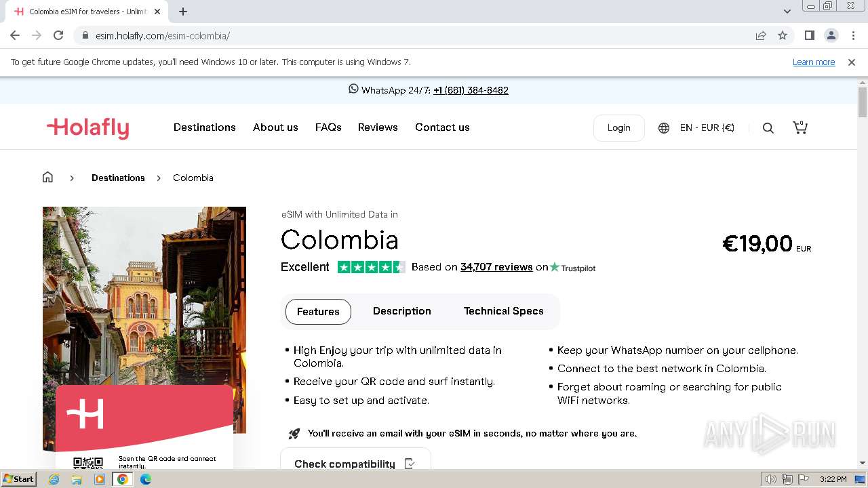Open Chrome three-dot menu

pos(853,35)
